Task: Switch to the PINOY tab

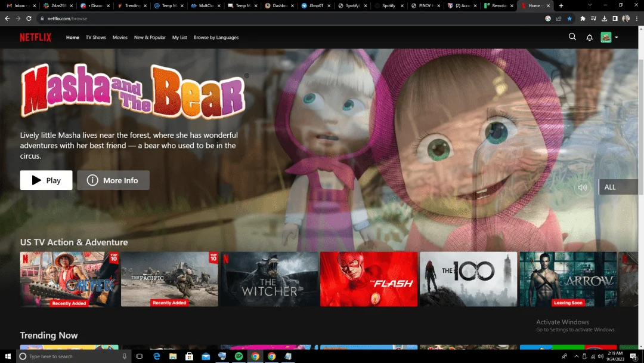Action: coord(426,6)
